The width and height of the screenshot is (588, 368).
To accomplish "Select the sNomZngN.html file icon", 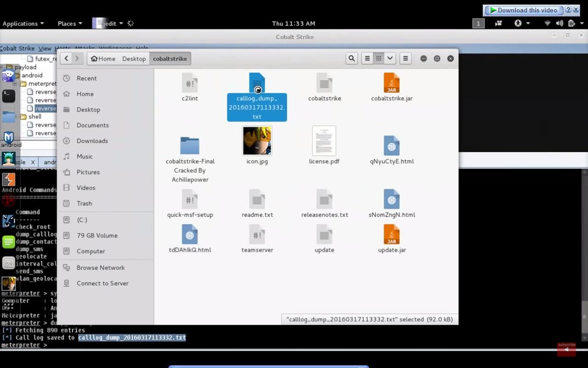I will click(x=392, y=199).
